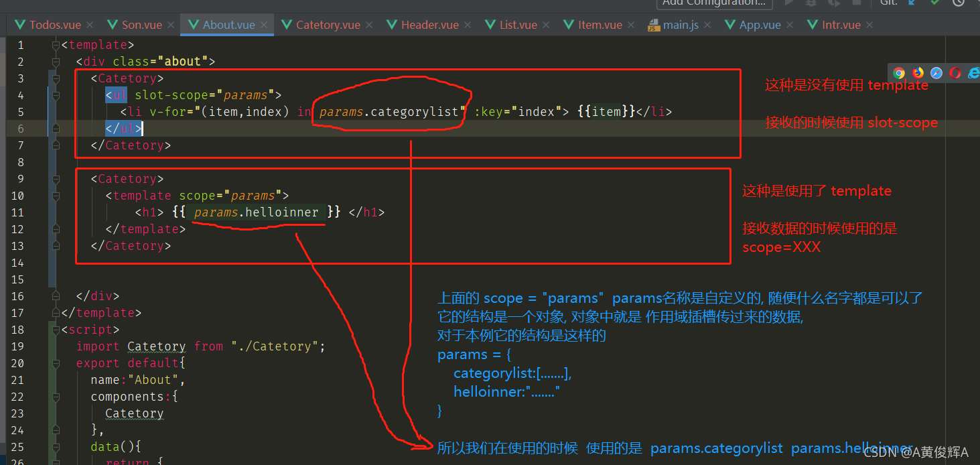Click class="about" attribute on line 2
Image resolution: width=980 pixels, height=465 pixels.
(160, 62)
